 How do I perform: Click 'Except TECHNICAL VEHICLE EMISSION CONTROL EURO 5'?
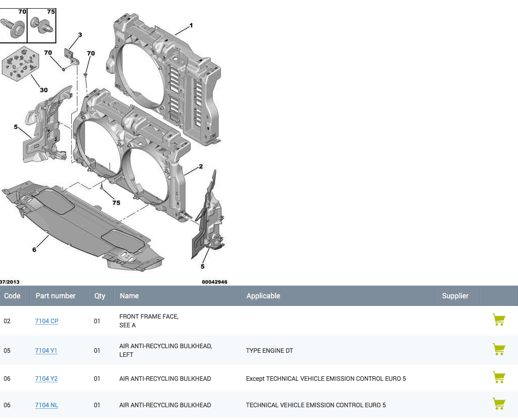pyautogui.click(x=326, y=379)
